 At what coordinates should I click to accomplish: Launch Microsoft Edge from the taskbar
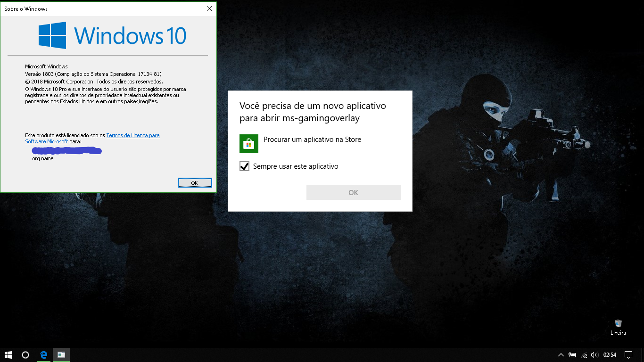(43, 355)
